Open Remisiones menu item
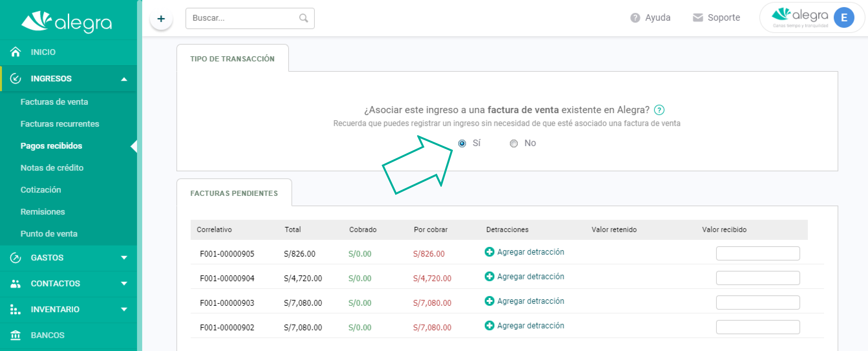 click(x=42, y=212)
